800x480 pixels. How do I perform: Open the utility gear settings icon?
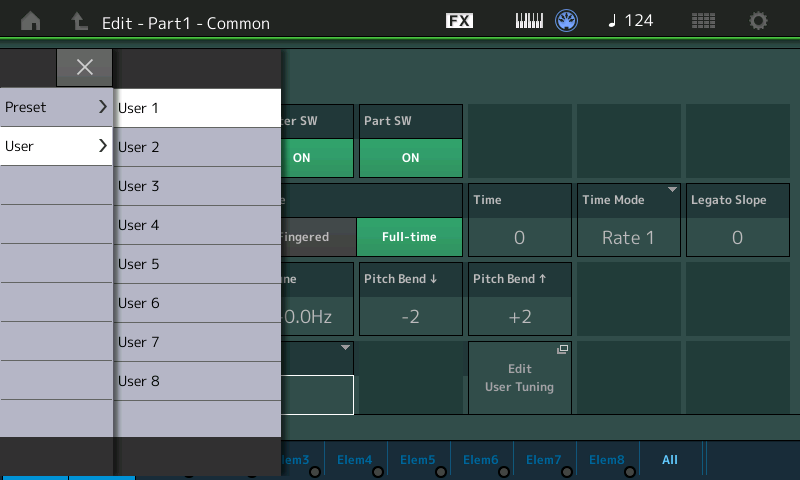pos(759,21)
